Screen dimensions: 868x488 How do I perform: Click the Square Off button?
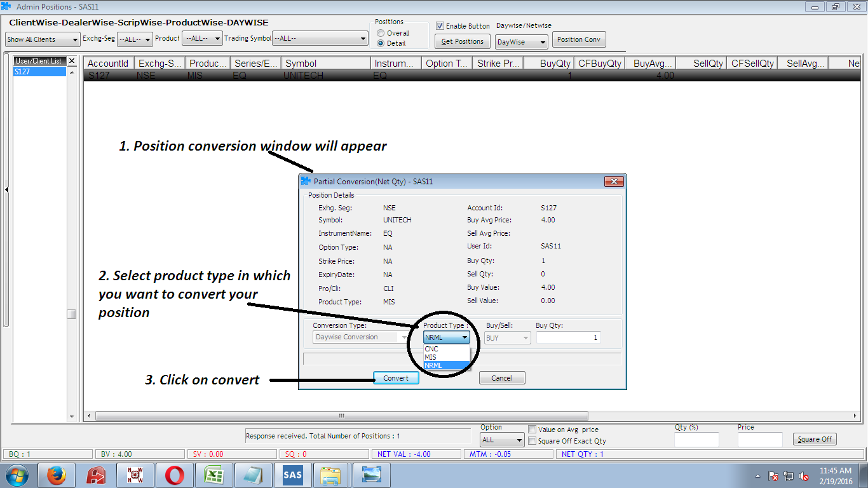click(x=815, y=439)
